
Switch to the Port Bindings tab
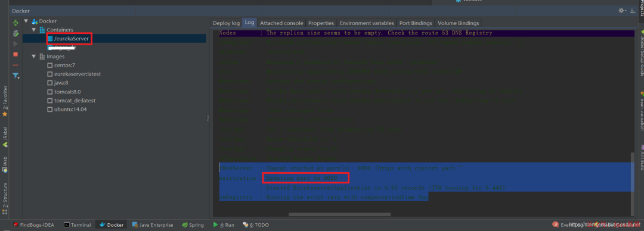tap(416, 23)
